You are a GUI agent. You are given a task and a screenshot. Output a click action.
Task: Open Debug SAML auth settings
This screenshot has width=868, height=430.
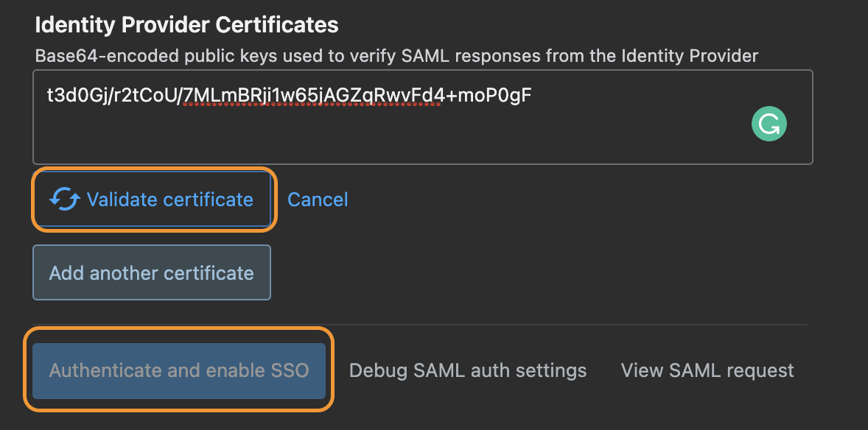pyautogui.click(x=468, y=370)
